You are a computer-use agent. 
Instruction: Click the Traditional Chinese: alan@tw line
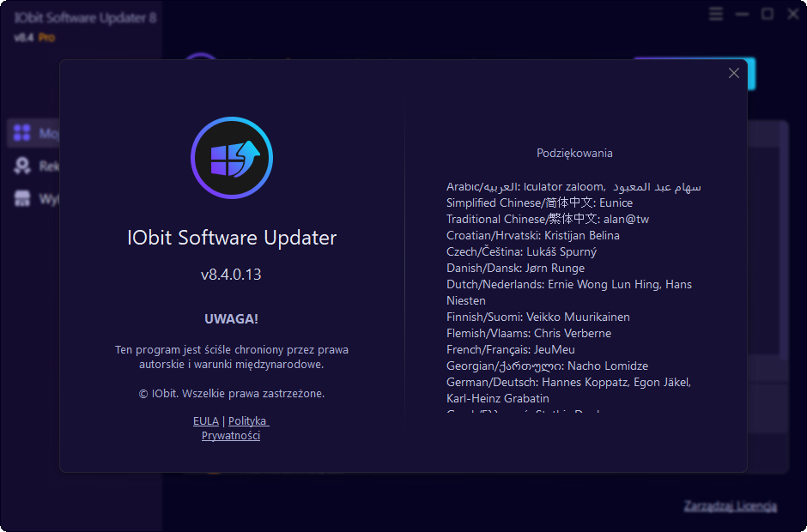click(x=548, y=219)
